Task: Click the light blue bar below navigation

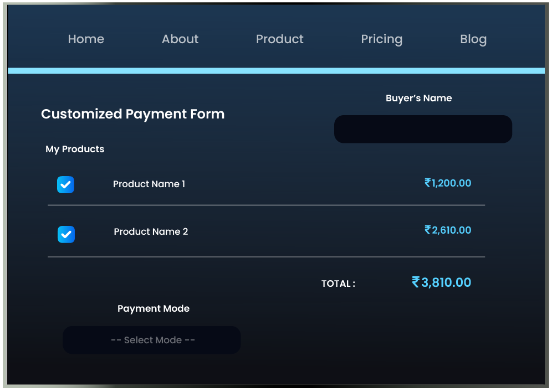Action: [276, 71]
